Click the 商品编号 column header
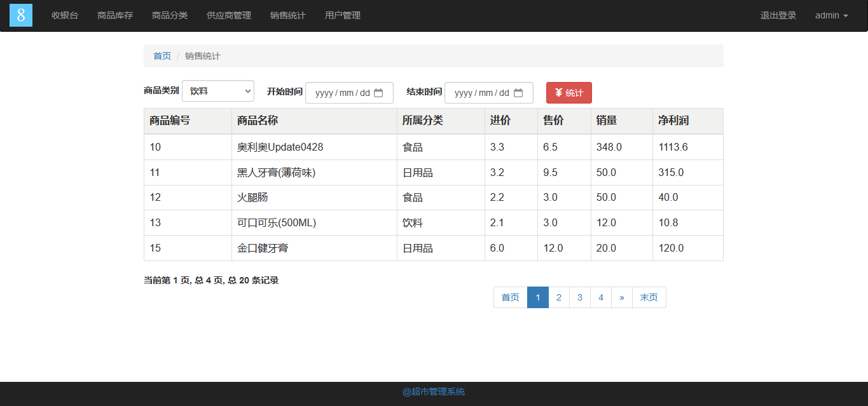 coord(188,121)
